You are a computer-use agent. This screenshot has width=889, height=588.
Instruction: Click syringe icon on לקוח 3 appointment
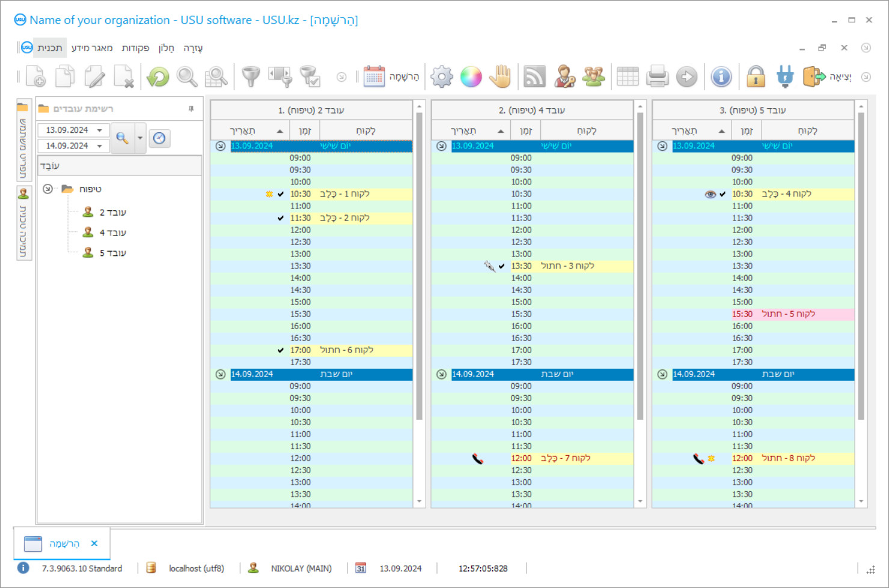(489, 265)
